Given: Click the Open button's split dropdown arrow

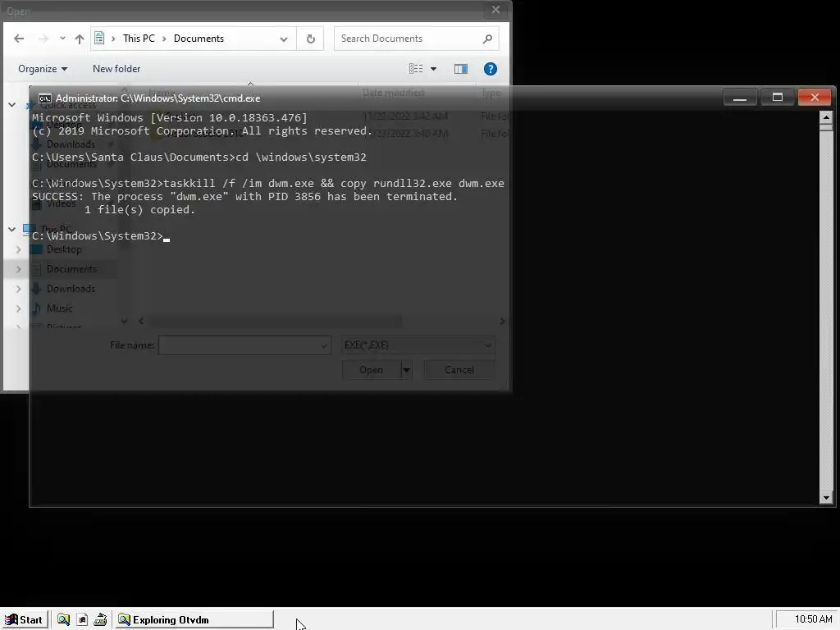Looking at the screenshot, I should (407, 370).
